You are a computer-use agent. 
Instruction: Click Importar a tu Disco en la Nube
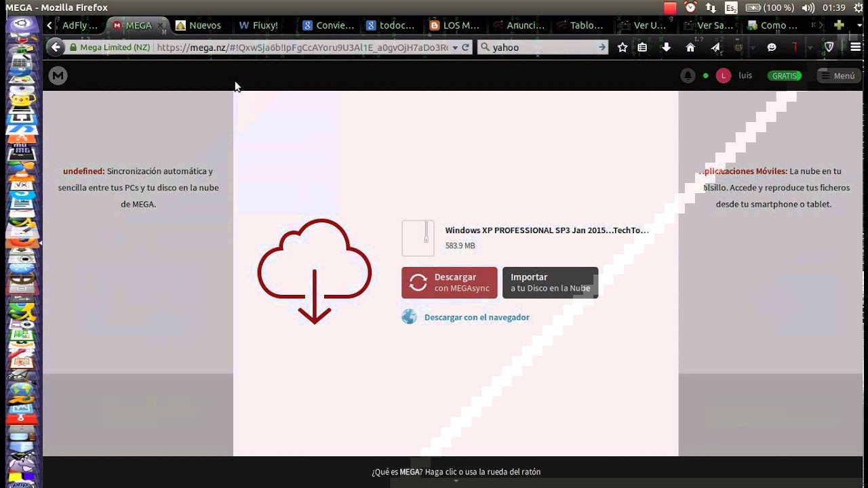[550, 283]
